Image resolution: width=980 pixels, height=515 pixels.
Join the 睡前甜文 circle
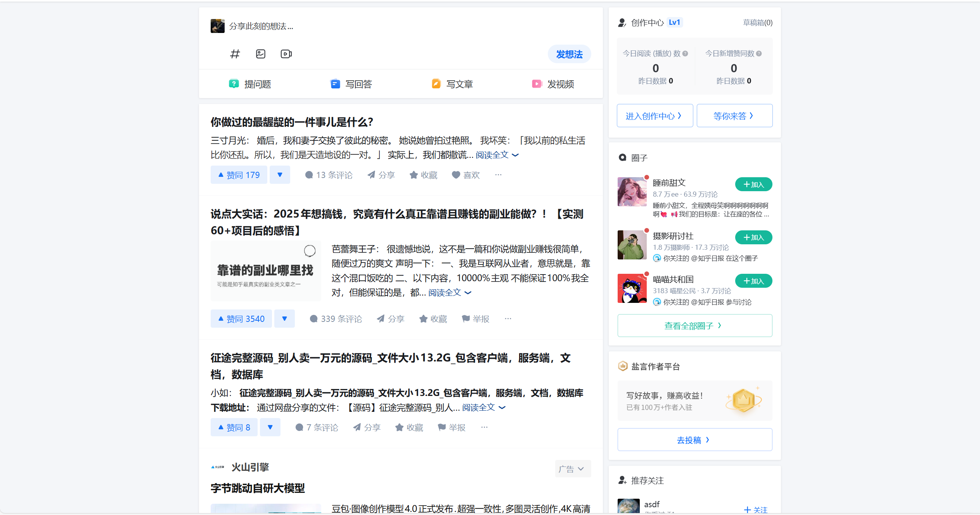(753, 185)
